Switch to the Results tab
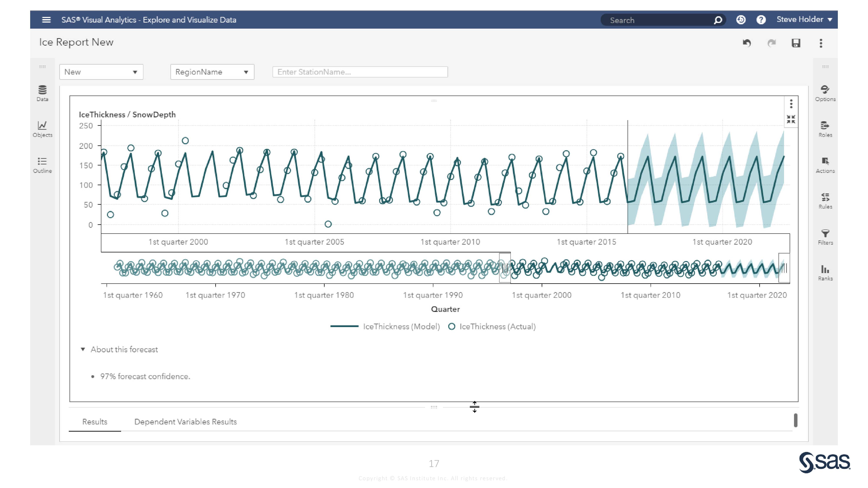 tap(95, 422)
